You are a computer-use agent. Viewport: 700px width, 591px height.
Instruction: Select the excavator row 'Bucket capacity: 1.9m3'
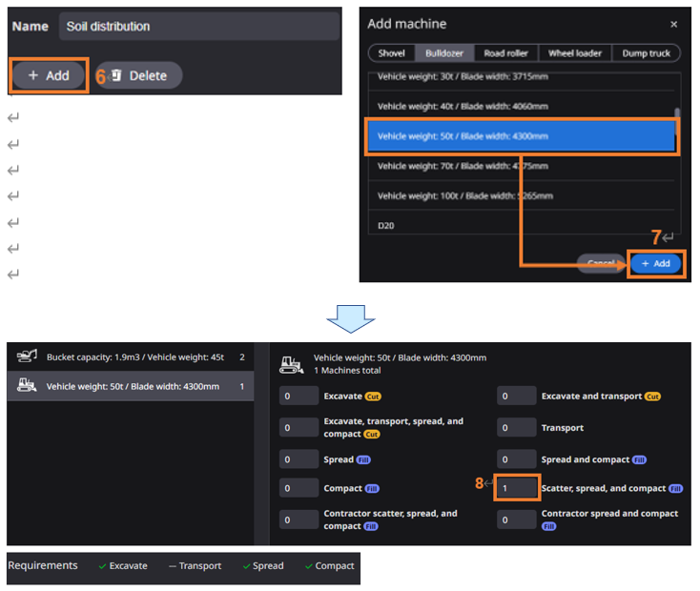(131, 357)
